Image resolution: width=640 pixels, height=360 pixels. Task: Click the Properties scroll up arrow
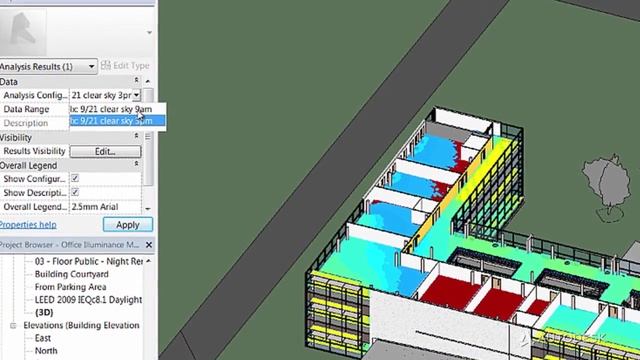click(148, 81)
